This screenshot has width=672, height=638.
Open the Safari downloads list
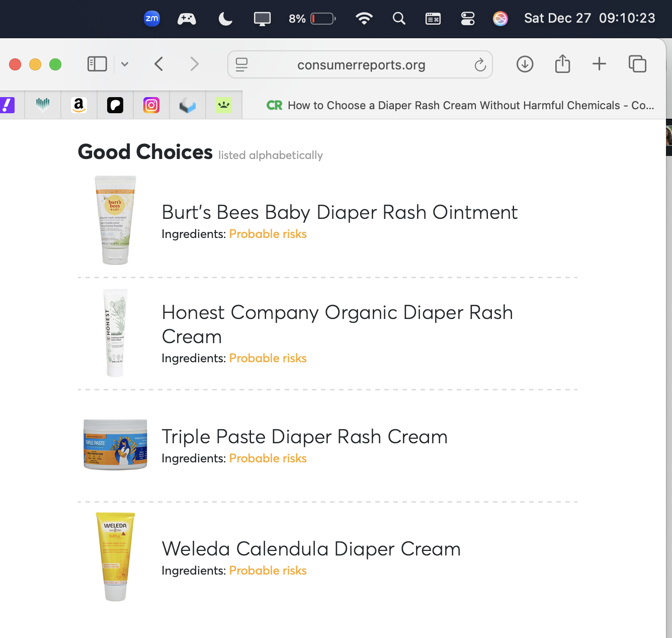coord(525,64)
